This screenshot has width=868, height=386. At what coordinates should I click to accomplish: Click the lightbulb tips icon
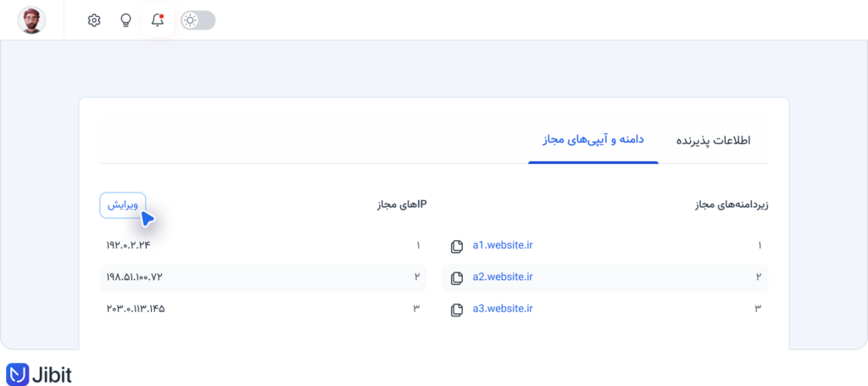click(x=125, y=21)
